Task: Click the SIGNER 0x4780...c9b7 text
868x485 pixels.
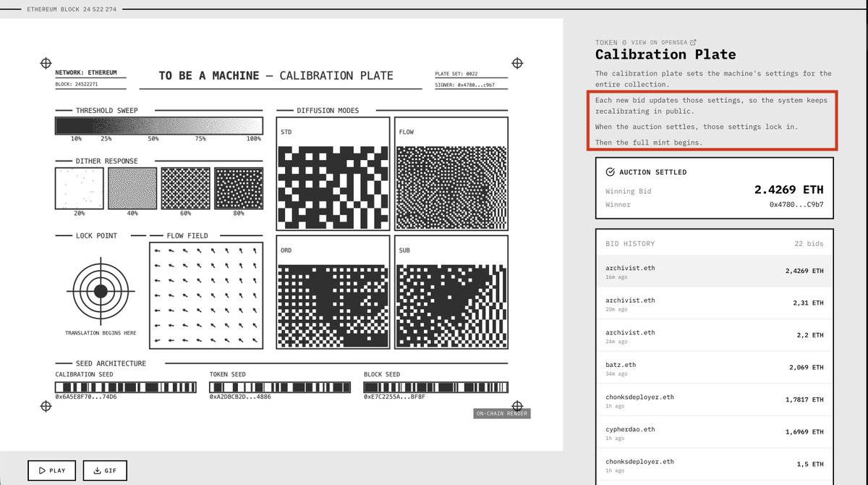Action: pyautogui.click(x=465, y=85)
